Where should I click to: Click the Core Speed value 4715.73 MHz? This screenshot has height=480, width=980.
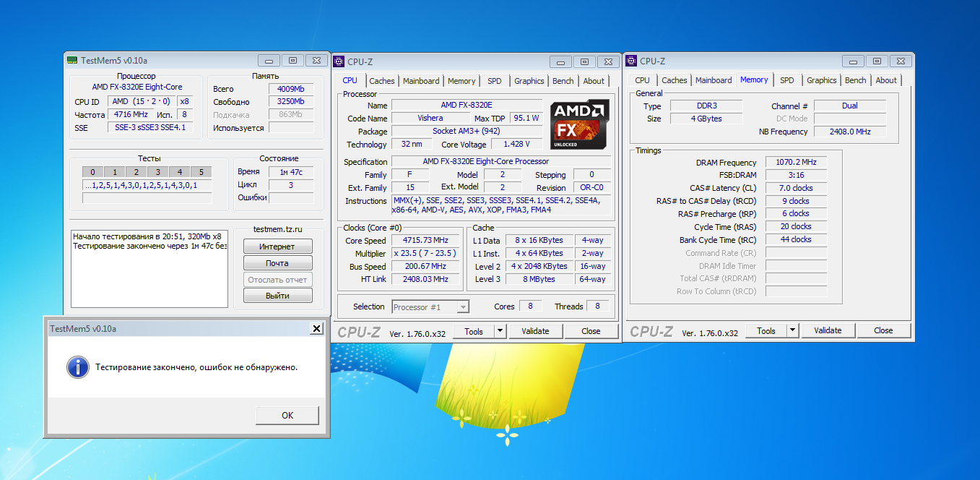[x=426, y=241]
